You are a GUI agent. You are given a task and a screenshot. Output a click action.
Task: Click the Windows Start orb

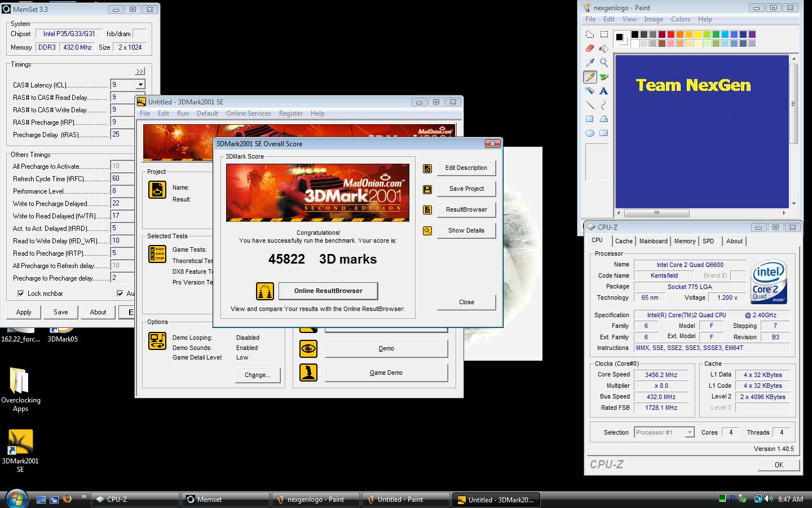pos(16,499)
